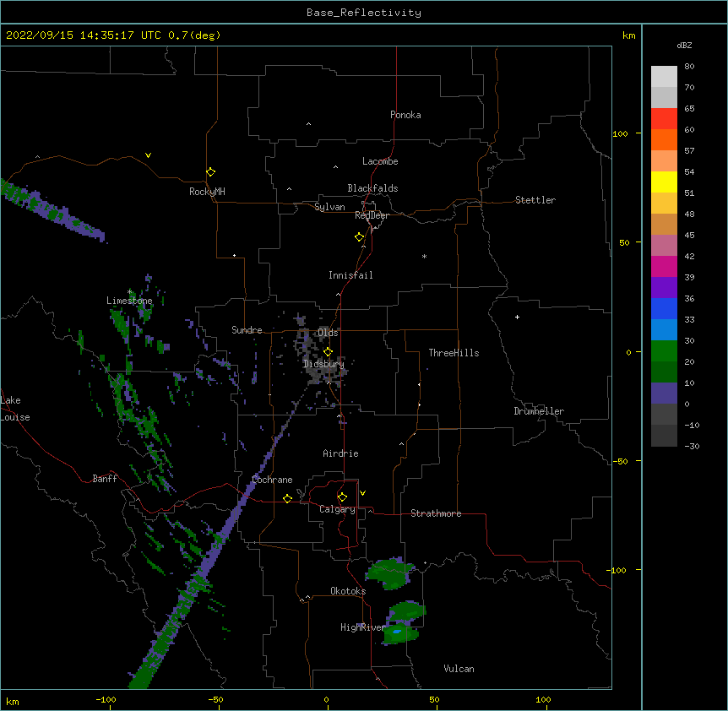Select the Calgary city label
Viewport: 728px width, 711px height.
[x=337, y=509]
